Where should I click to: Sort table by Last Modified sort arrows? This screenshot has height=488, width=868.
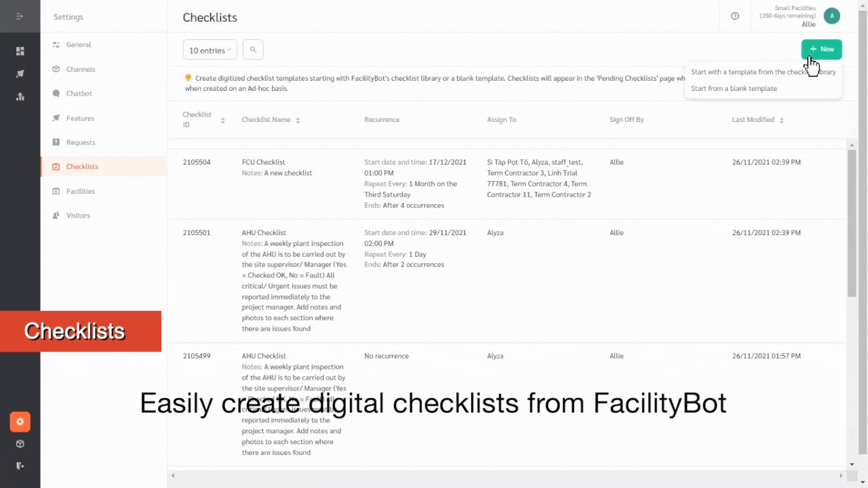click(x=781, y=120)
